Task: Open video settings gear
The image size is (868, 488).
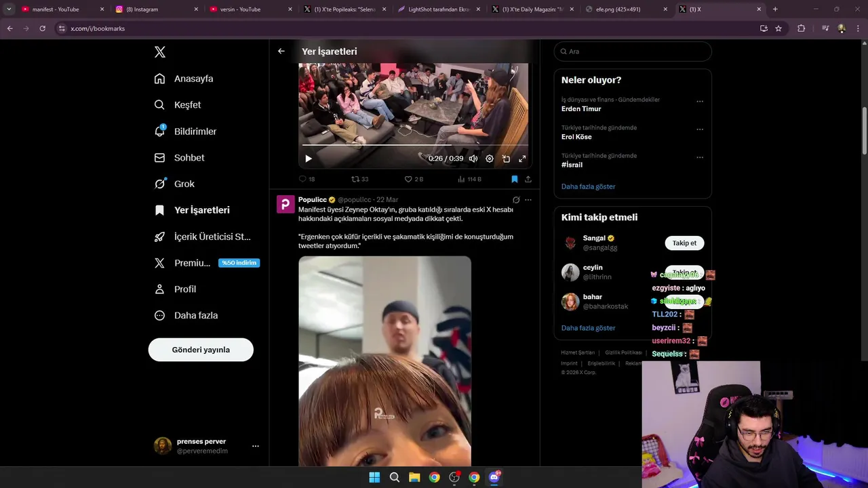Action: pyautogui.click(x=490, y=159)
